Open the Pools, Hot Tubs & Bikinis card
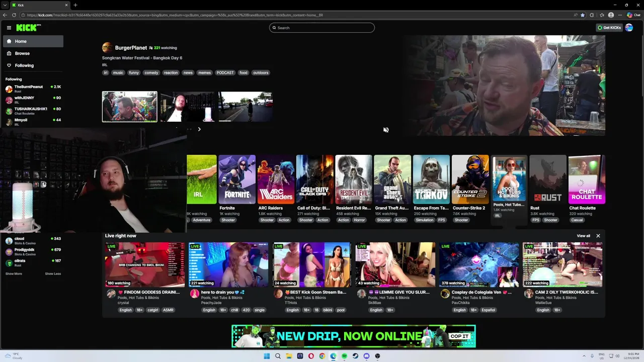Viewport: 644px width, 362px height. coord(509,178)
